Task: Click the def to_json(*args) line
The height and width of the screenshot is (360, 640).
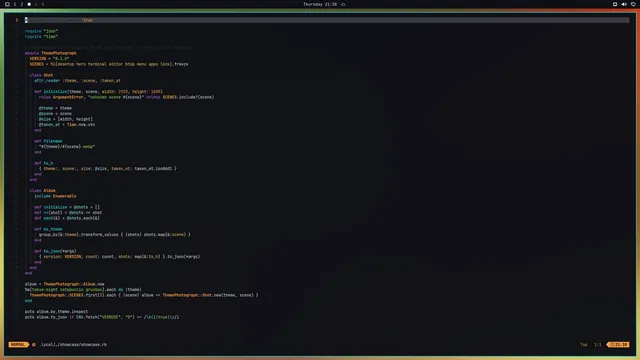Action: pos(55,251)
